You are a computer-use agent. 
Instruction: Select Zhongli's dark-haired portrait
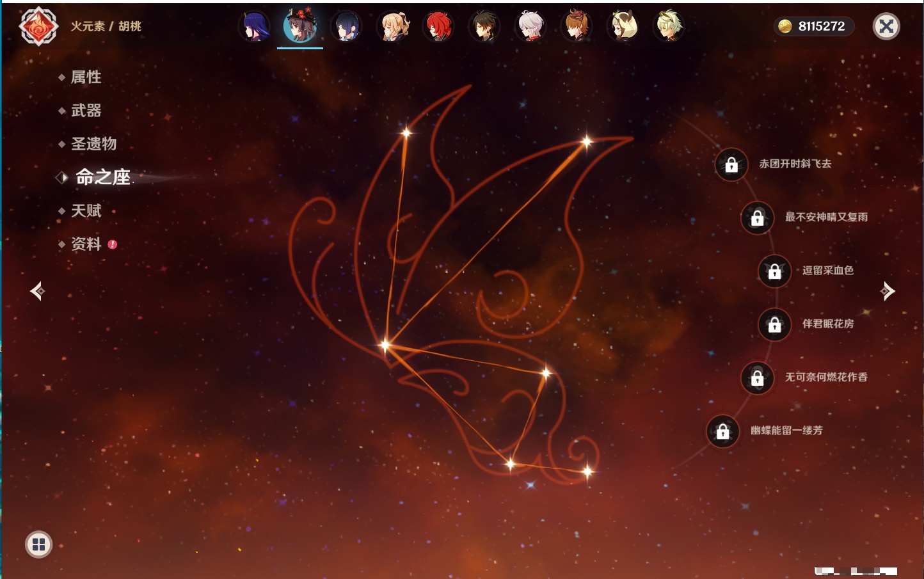484,26
